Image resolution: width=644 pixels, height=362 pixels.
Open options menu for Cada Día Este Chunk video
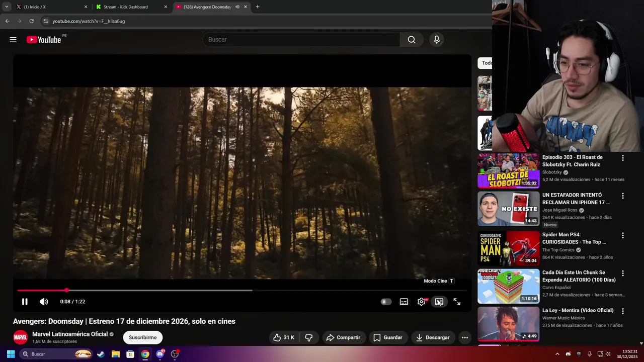point(623,274)
